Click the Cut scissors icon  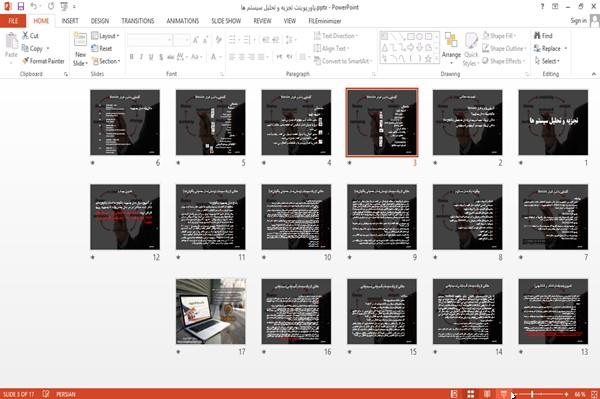pyautogui.click(x=26, y=36)
